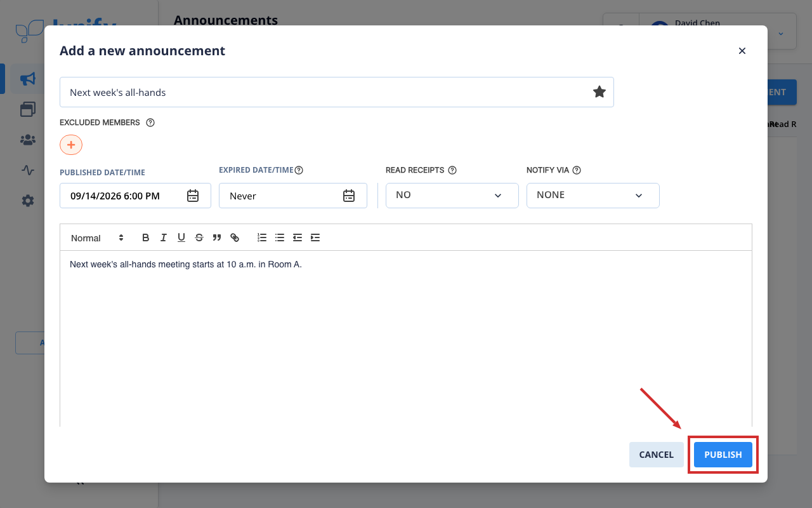
Task: Open the activity pulse sidebar icon
Action: (28, 170)
